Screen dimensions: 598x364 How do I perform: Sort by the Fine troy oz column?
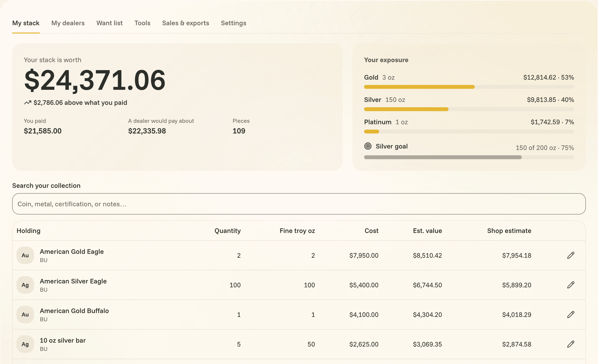pos(297,231)
